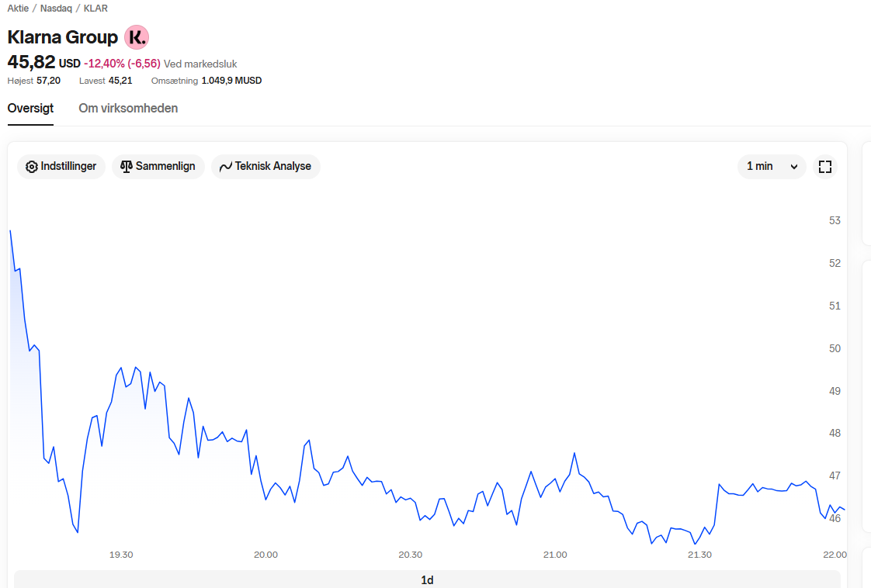Expand the 1 min interval dropdown
871x588 pixels.
[772, 167]
